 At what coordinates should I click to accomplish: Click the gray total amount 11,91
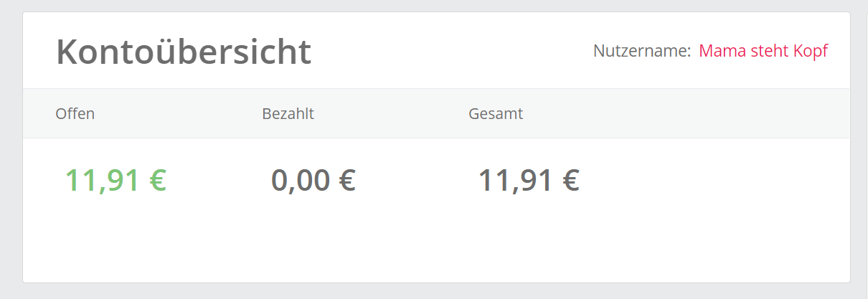click(x=515, y=180)
